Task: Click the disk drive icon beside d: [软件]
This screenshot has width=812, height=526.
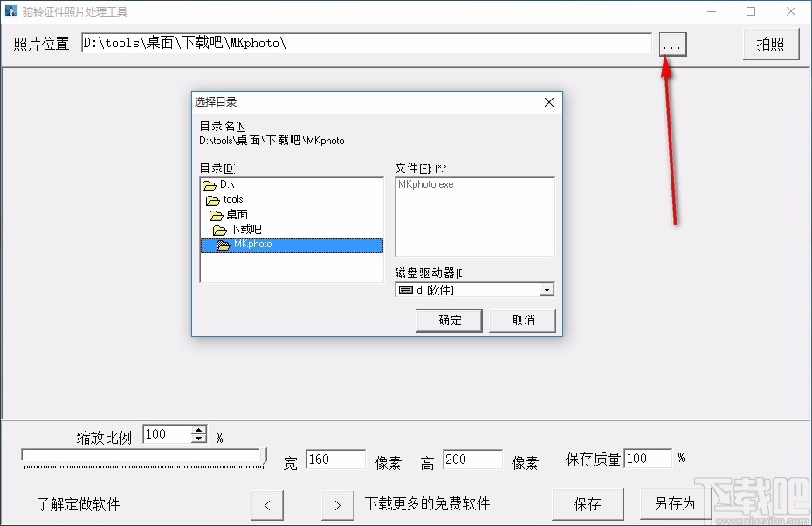Action: click(x=408, y=289)
